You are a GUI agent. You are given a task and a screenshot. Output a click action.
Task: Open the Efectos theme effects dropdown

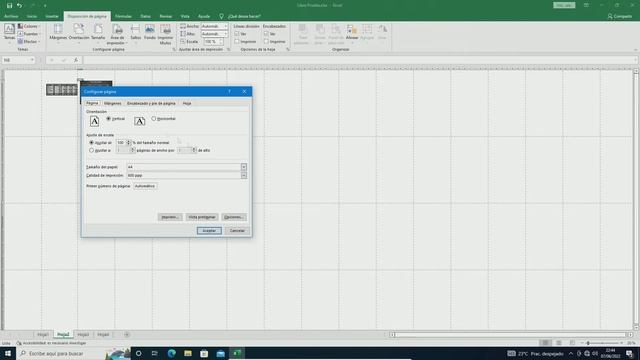click(x=29, y=42)
